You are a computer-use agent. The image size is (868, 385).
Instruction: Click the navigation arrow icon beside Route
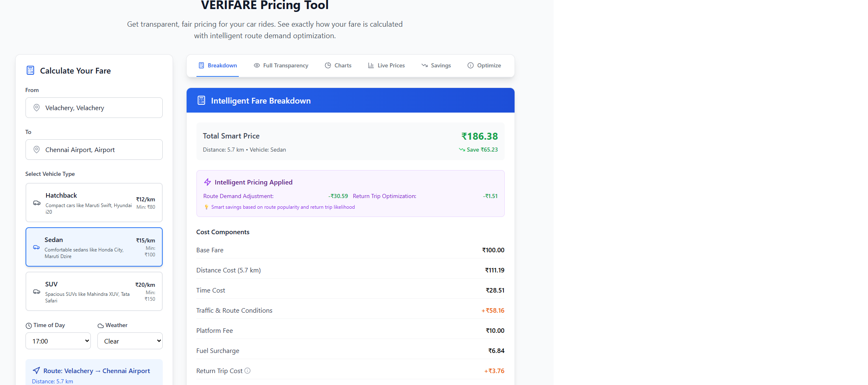37,371
